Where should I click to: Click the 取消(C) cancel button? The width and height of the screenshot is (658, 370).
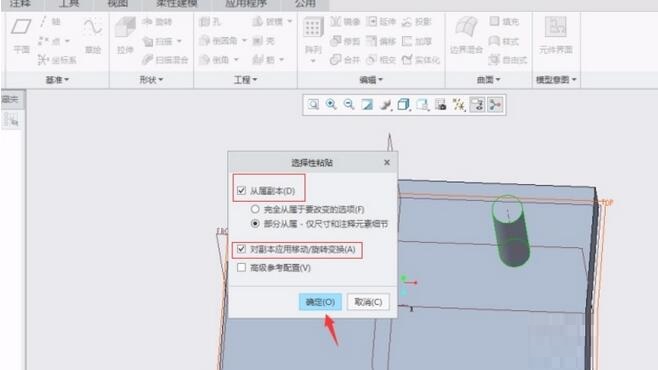[368, 302]
